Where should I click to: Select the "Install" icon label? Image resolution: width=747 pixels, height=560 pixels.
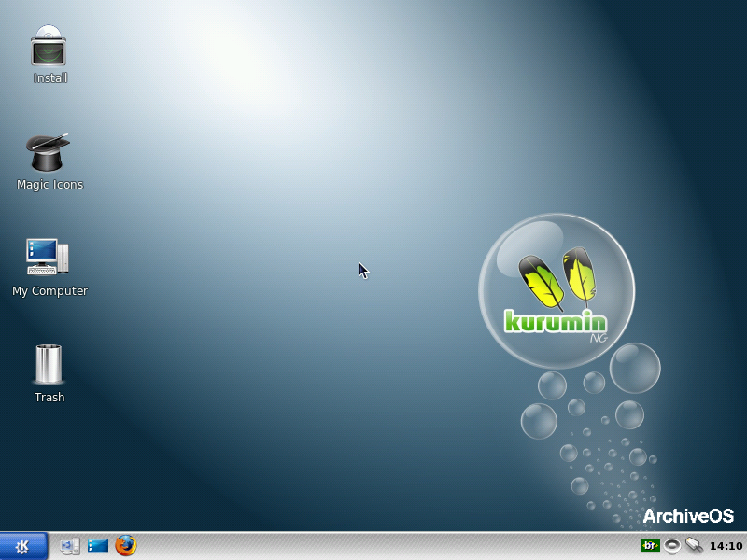(50, 78)
